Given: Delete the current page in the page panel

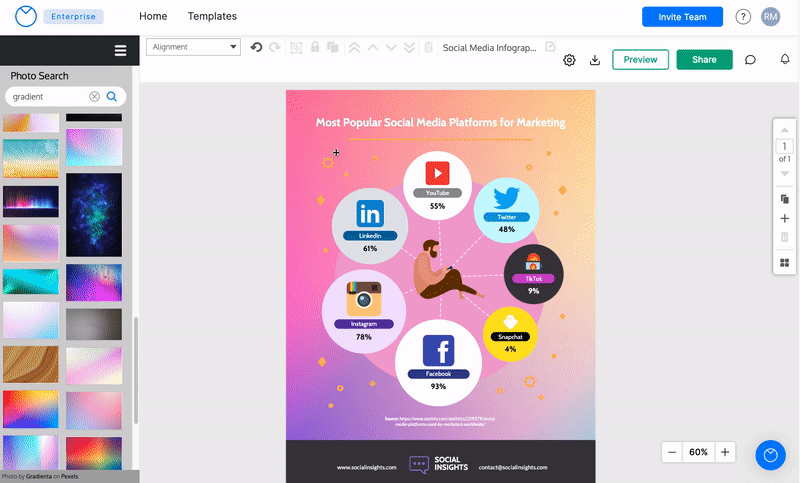Looking at the screenshot, I should 785,237.
